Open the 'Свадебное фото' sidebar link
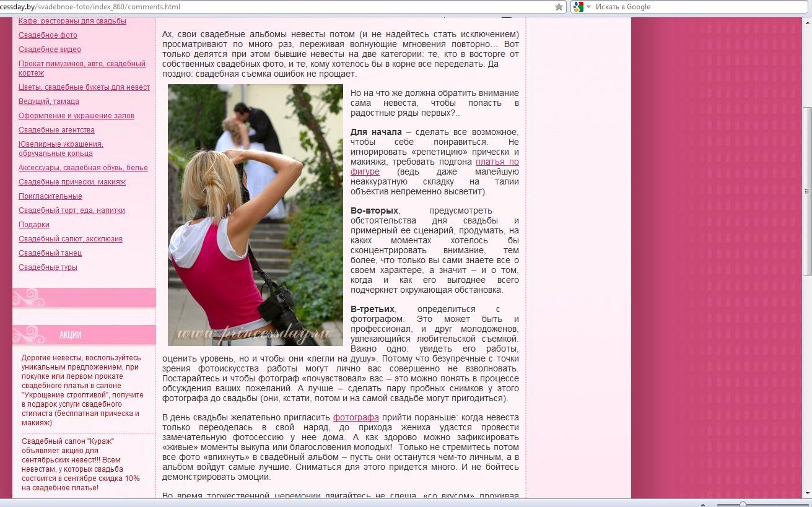This screenshot has width=812, height=507. [48, 35]
